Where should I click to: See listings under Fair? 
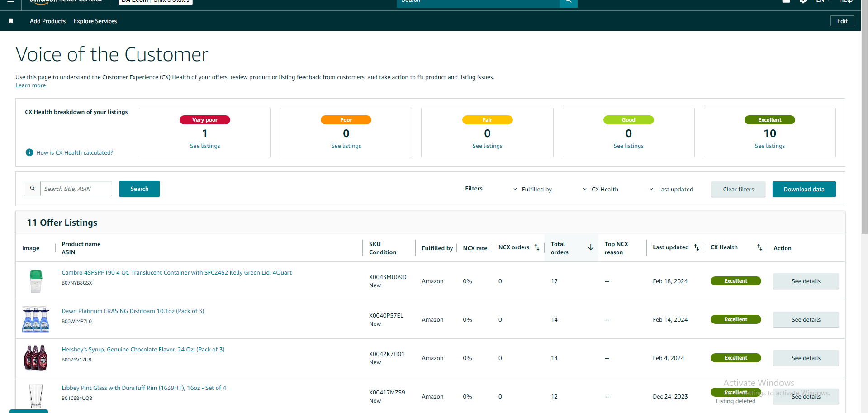[487, 146]
